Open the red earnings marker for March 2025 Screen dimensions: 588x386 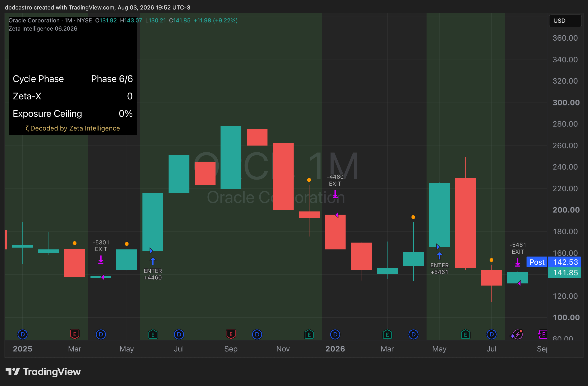75,334
